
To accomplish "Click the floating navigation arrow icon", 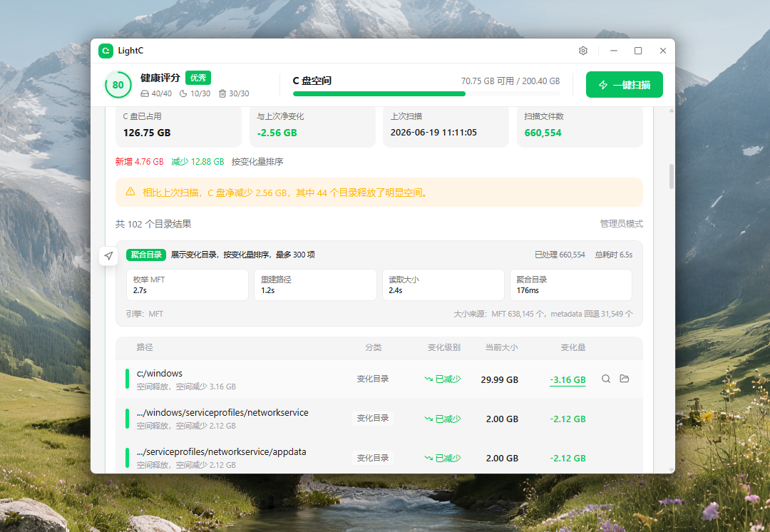I will 108,255.
